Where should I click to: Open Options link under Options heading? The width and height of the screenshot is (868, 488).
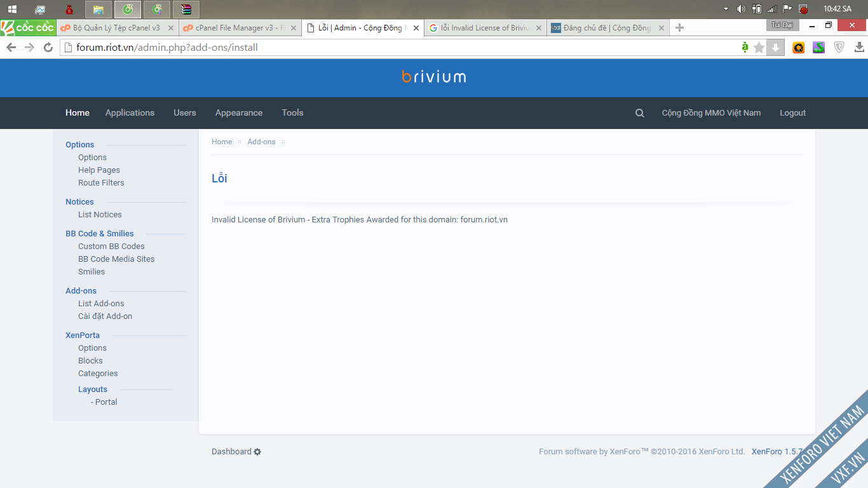coord(92,158)
